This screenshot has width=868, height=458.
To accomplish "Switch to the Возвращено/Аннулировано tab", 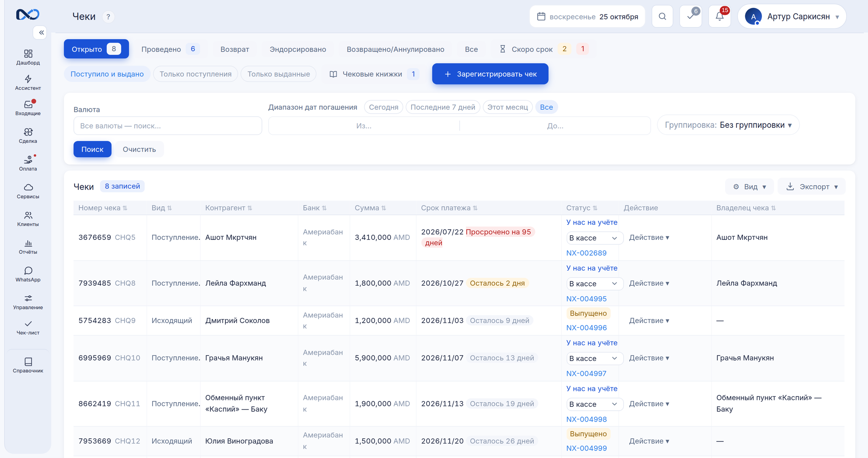I will click(395, 49).
